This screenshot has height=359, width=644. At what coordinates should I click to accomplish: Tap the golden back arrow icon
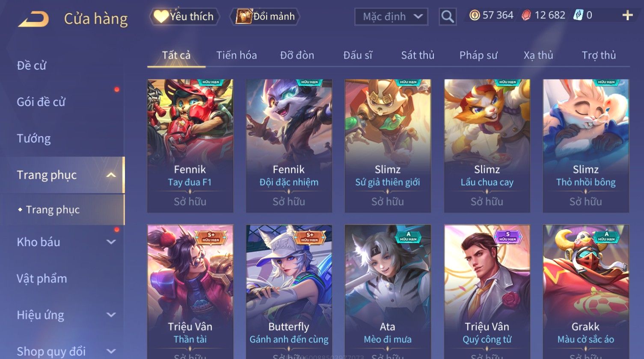pos(33,19)
